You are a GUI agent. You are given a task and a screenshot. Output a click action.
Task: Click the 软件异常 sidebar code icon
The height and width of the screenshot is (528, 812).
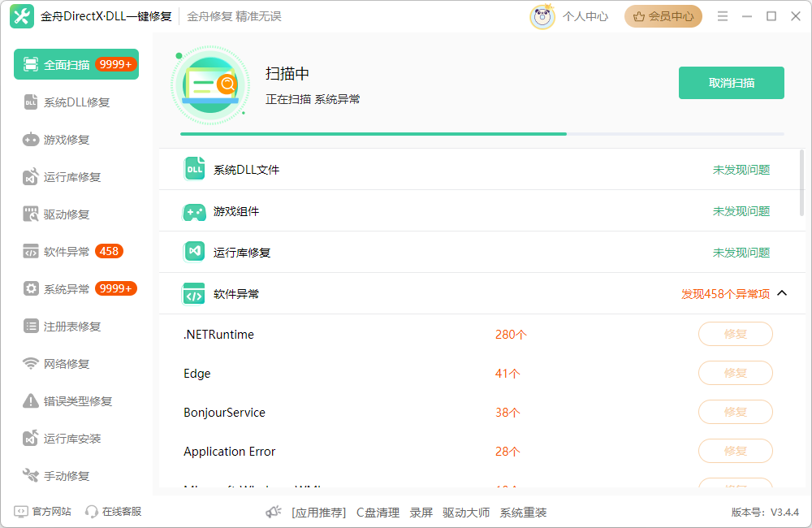click(x=31, y=252)
